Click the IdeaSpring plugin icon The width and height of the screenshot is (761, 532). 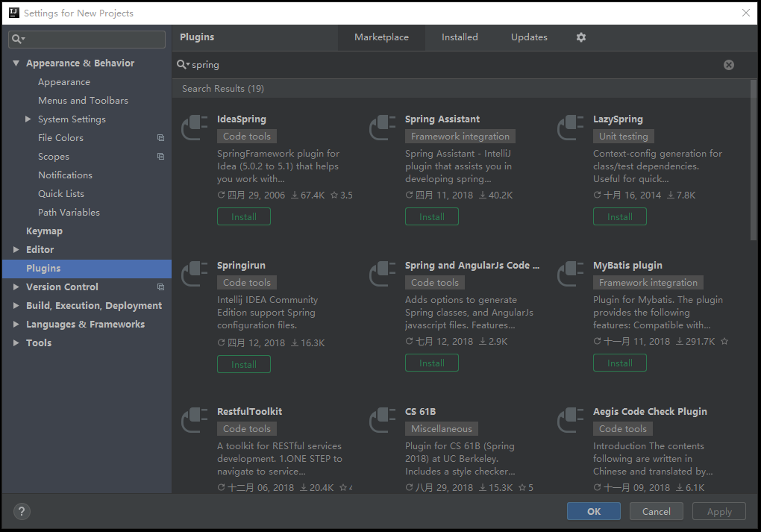pyautogui.click(x=195, y=127)
